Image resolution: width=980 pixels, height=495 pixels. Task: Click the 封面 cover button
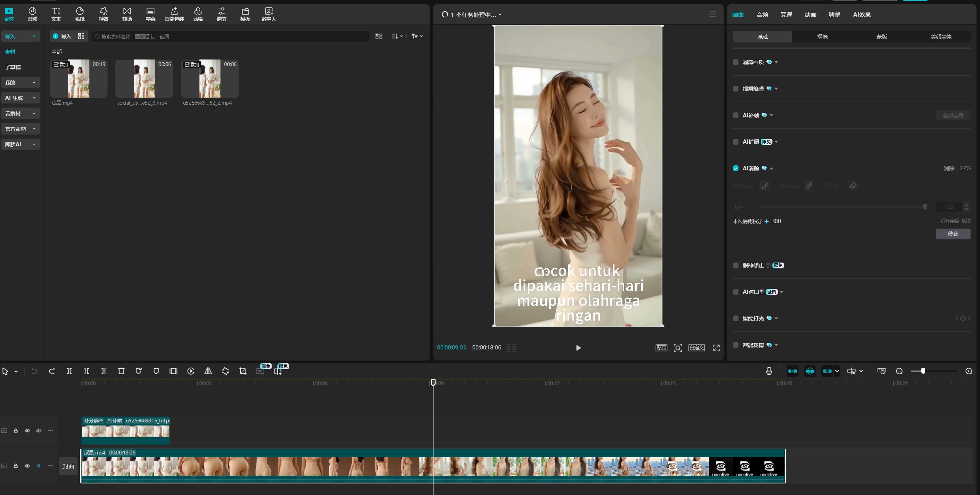(x=68, y=466)
